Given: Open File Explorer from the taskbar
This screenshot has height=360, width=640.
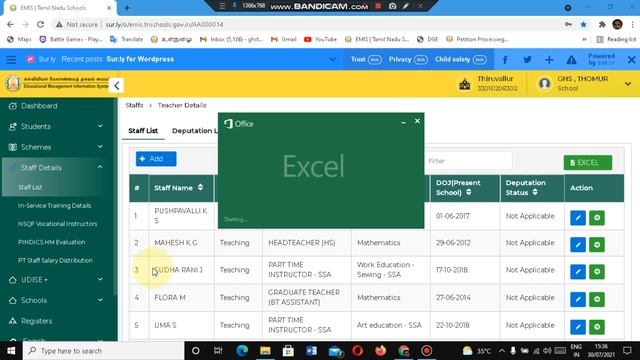Looking at the screenshot, I should (265, 351).
